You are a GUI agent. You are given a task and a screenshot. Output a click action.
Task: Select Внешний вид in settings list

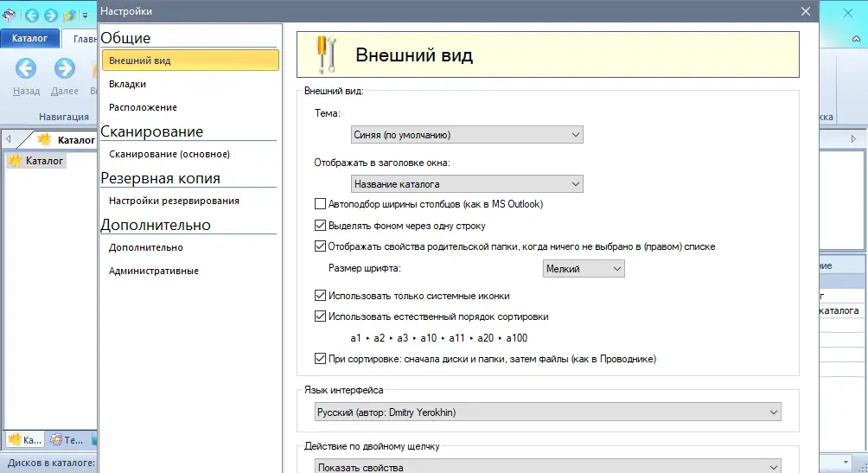click(x=190, y=61)
